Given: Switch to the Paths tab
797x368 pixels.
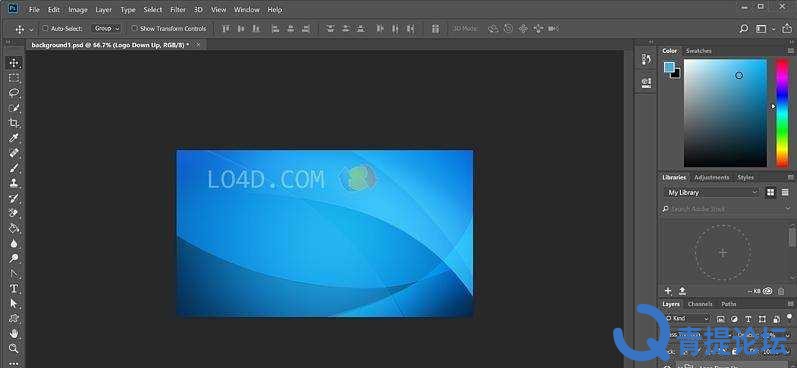Looking at the screenshot, I should tap(729, 304).
